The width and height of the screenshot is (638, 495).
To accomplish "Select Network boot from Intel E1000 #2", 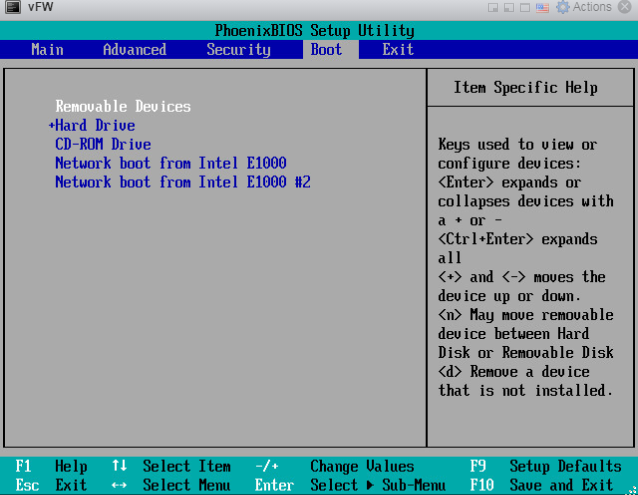I will (183, 182).
